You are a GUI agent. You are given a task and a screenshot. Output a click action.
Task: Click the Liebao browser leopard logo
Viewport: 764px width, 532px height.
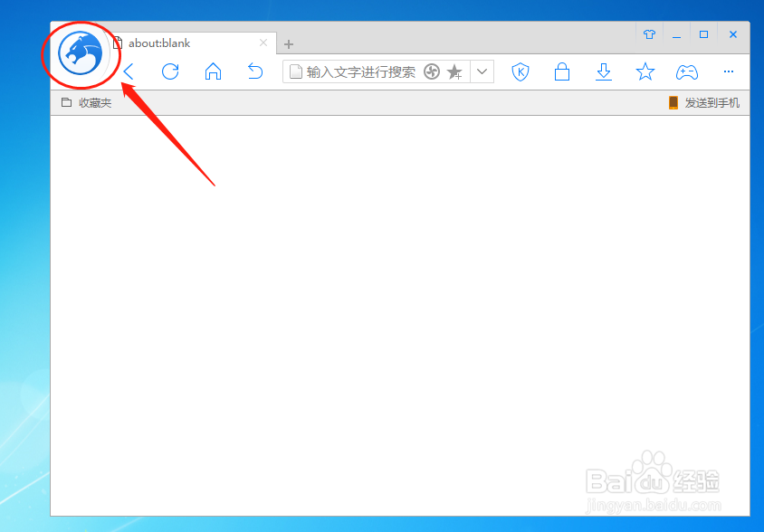click(x=81, y=53)
